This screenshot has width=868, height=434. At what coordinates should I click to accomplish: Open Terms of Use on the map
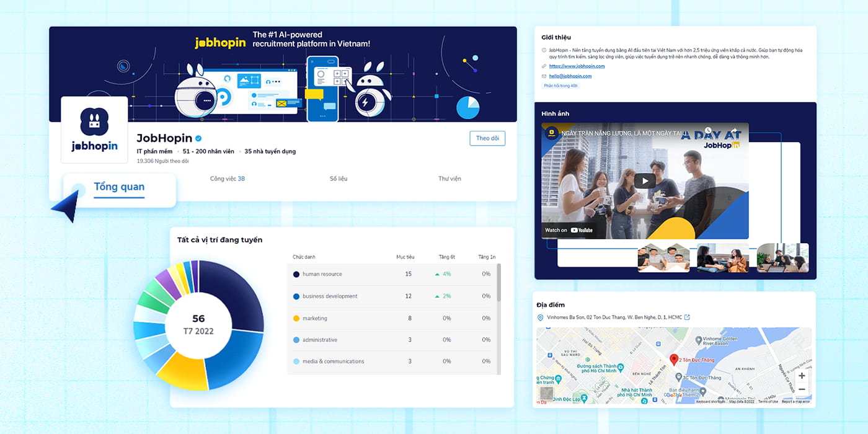pos(768,402)
